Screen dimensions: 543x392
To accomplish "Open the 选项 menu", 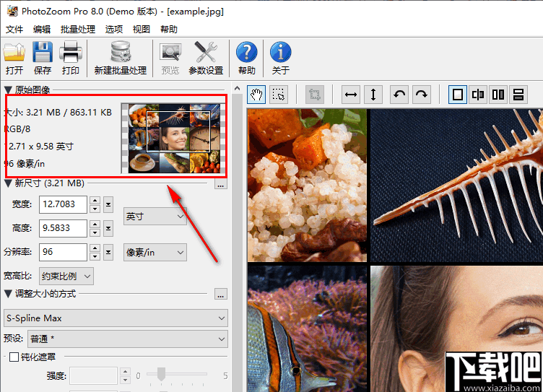I will click(x=114, y=29).
